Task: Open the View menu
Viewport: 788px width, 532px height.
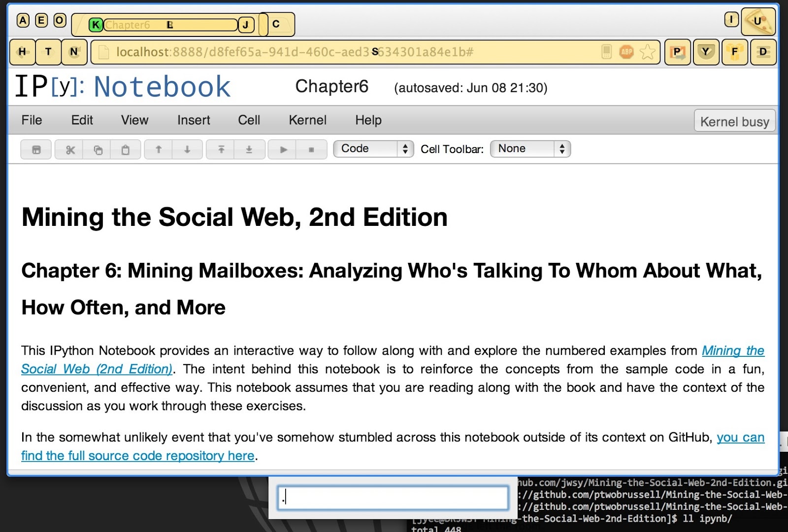Action: pos(135,120)
